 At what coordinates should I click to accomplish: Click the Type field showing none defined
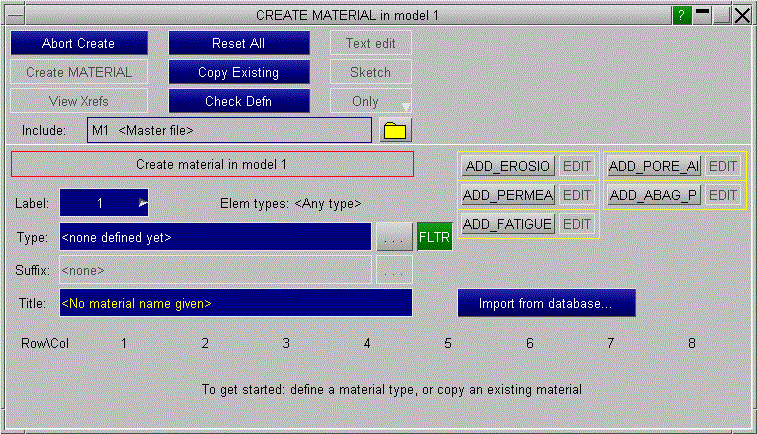pyautogui.click(x=215, y=238)
